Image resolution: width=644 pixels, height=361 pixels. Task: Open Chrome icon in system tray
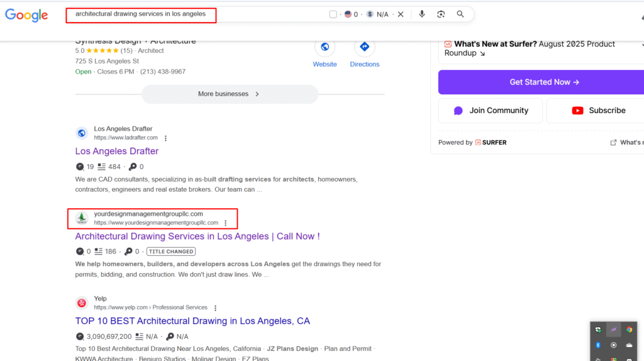629,330
